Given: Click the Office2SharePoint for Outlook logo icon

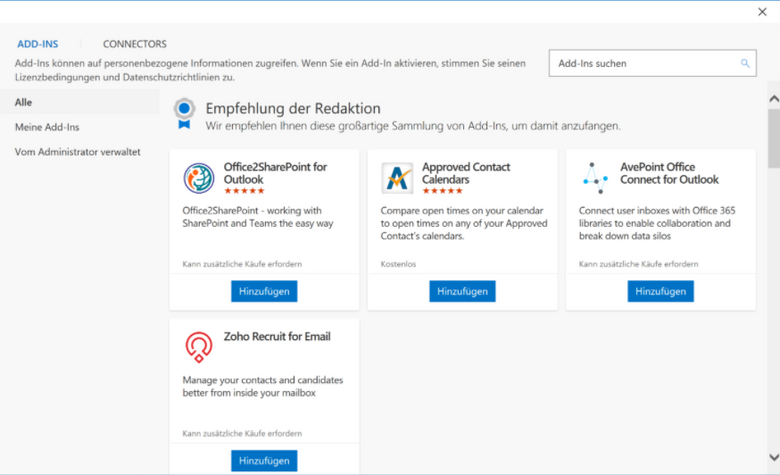Looking at the screenshot, I should pyautogui.click(x=199, y=178).
